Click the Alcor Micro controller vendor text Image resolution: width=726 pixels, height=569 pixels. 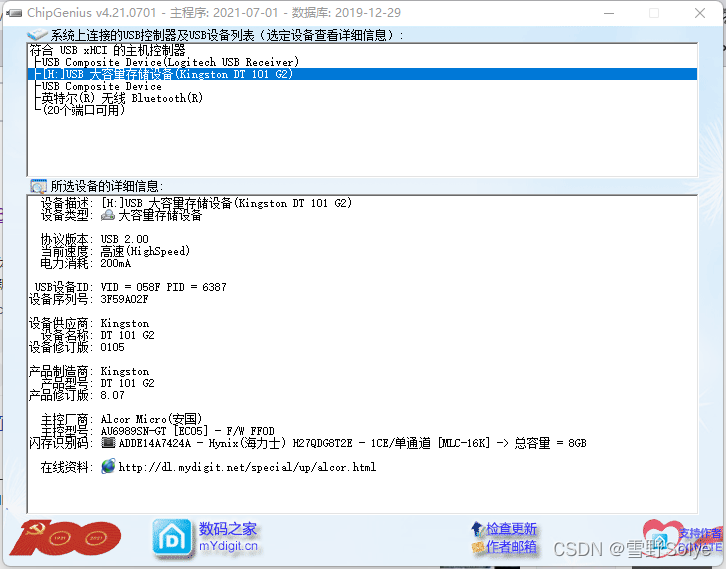pos(151,419)
